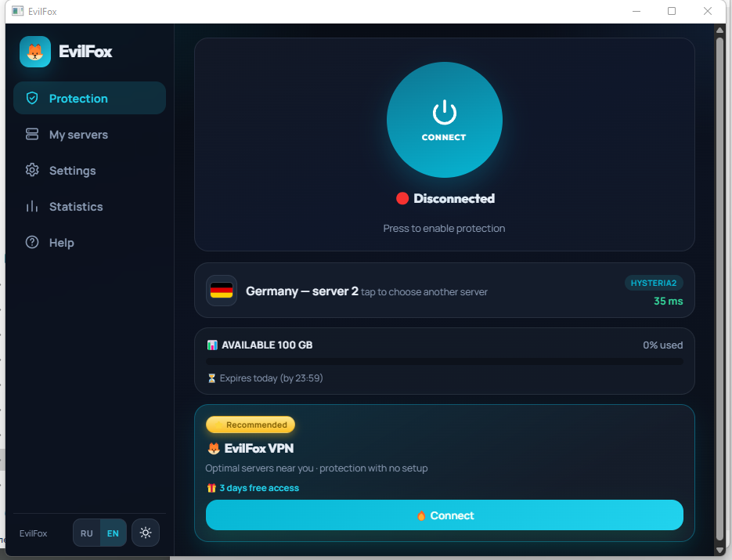Click the My servers stack icon
Screen dimensions: 732x560
pyautogui.click(x=32, y=134)
